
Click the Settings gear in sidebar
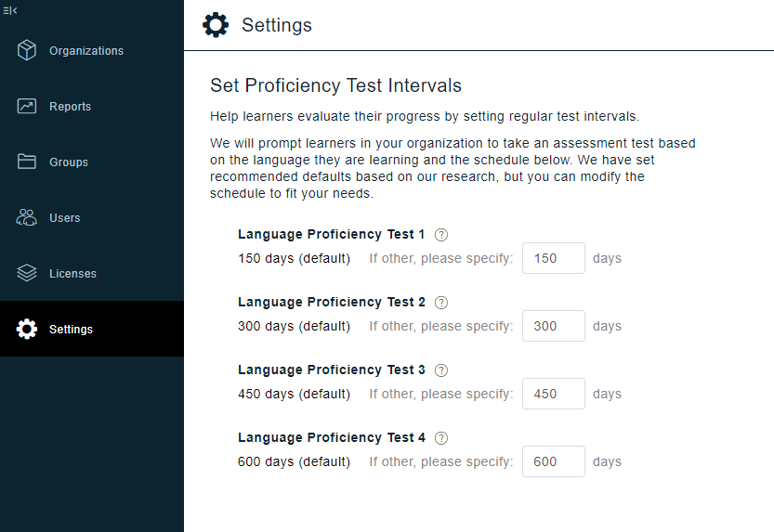[27, 329]
